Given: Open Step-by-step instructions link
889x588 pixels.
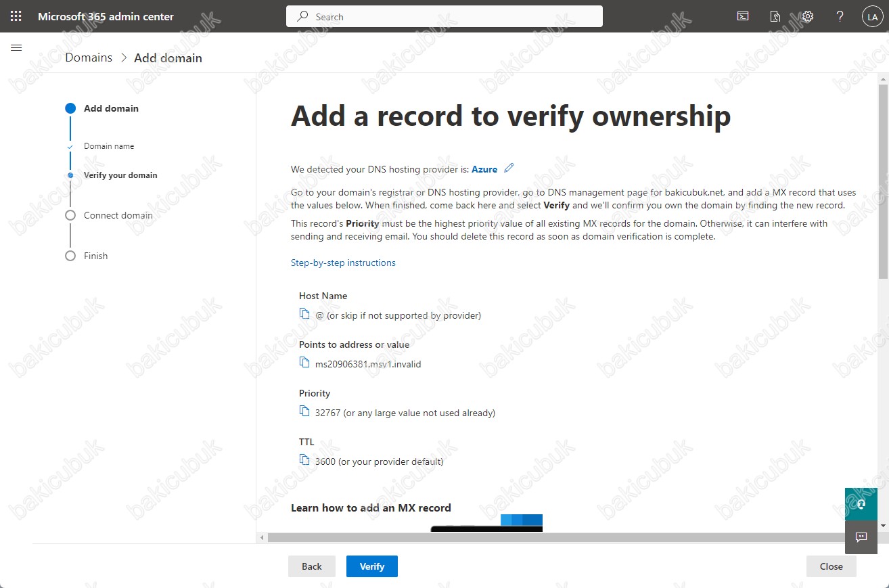Looking at the screenshot, I should point(343,263).
